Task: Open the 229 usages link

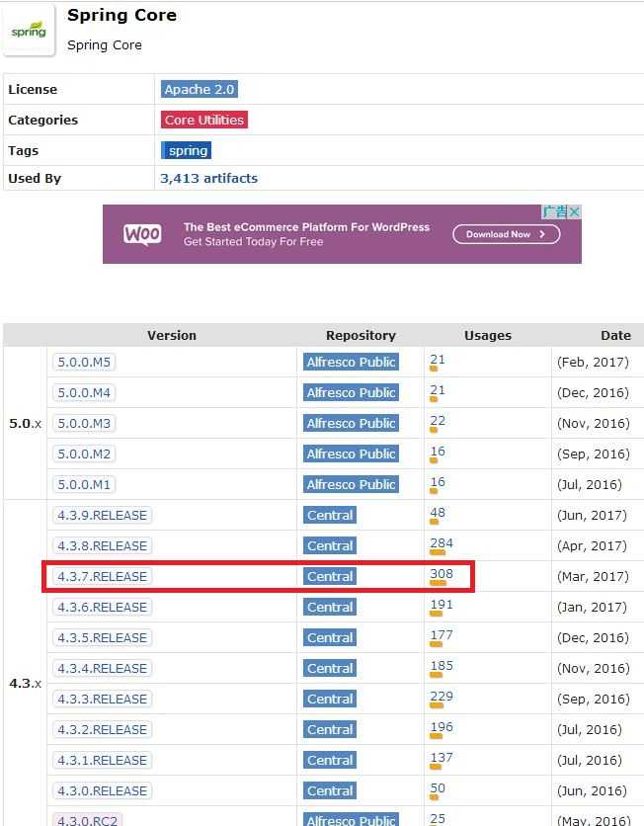Action: click(442, 696)
